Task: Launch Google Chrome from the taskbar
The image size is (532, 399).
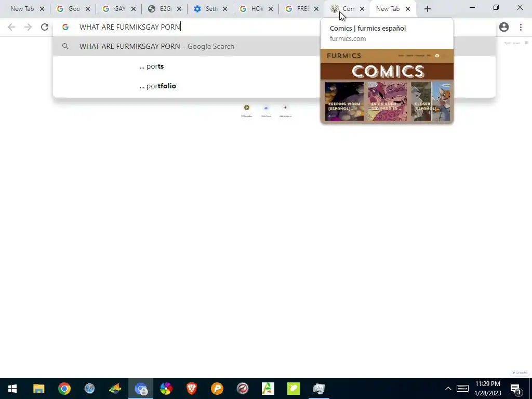Action: (x=64, y=389)
